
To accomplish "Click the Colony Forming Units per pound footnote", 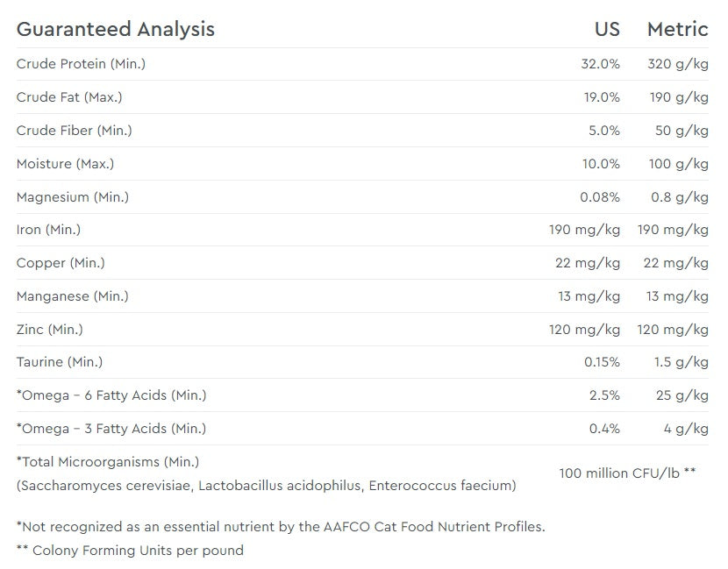I will (130, 551).
